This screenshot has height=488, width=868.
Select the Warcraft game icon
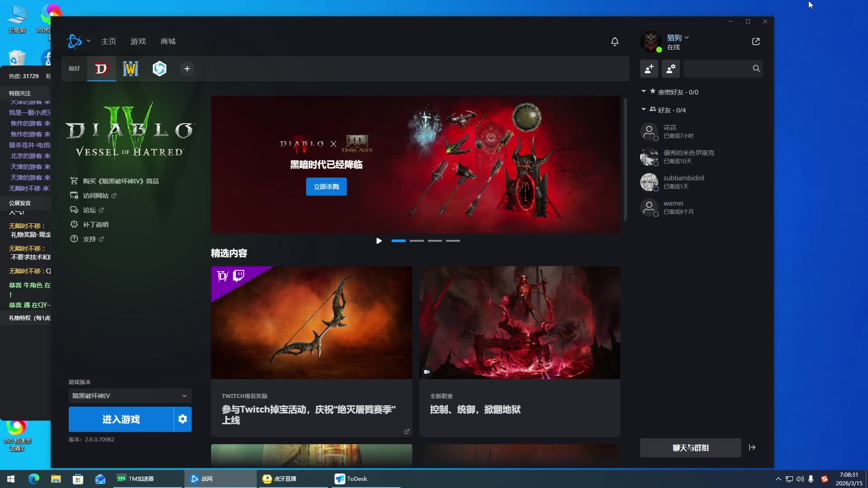131,69
